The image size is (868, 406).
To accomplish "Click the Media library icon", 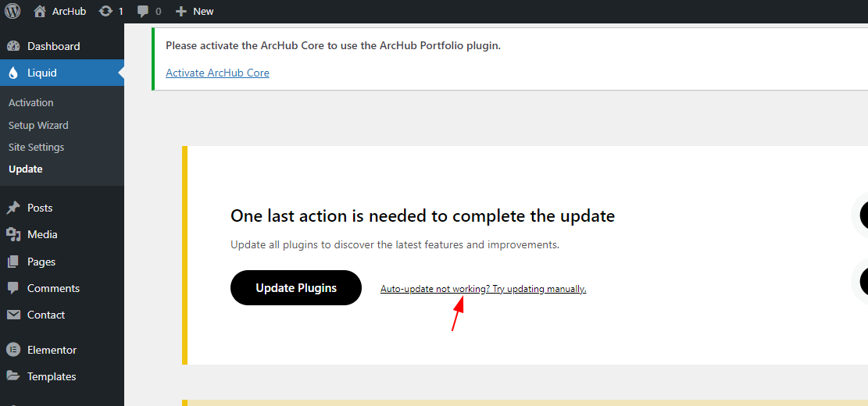I will click(13, 235).
